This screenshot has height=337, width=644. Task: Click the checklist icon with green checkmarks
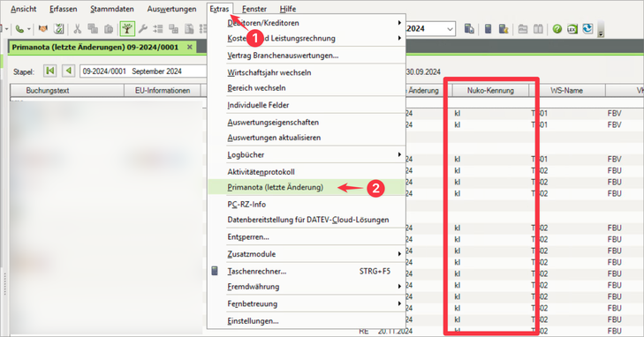[x=59, y=29]
